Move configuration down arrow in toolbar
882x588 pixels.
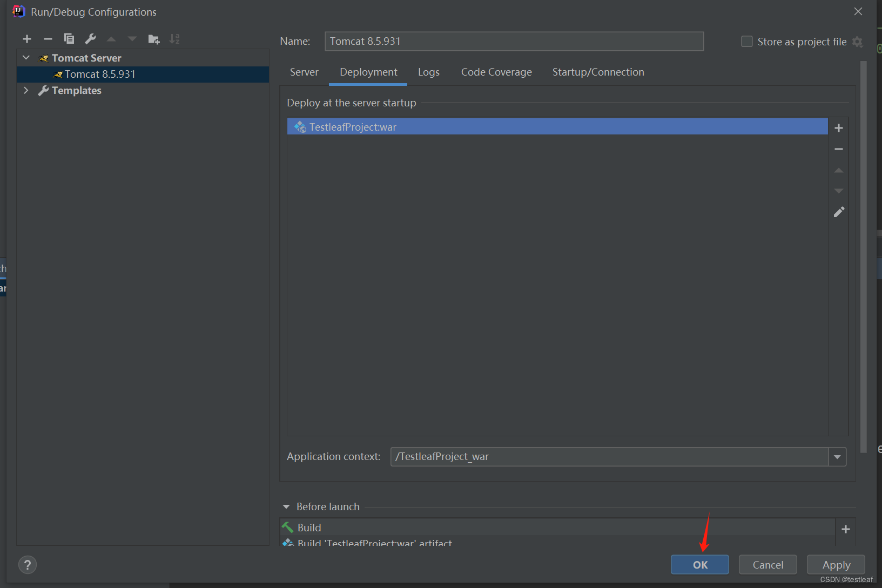coord(132,39)
